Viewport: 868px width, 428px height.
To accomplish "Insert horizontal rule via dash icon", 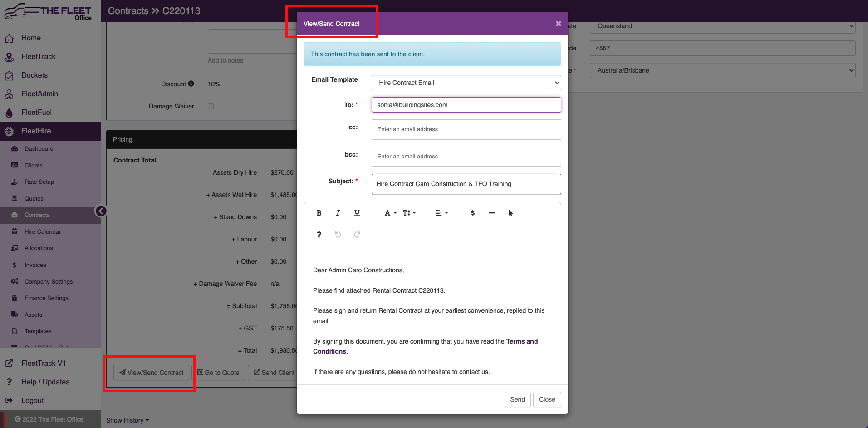I will 492,213.
